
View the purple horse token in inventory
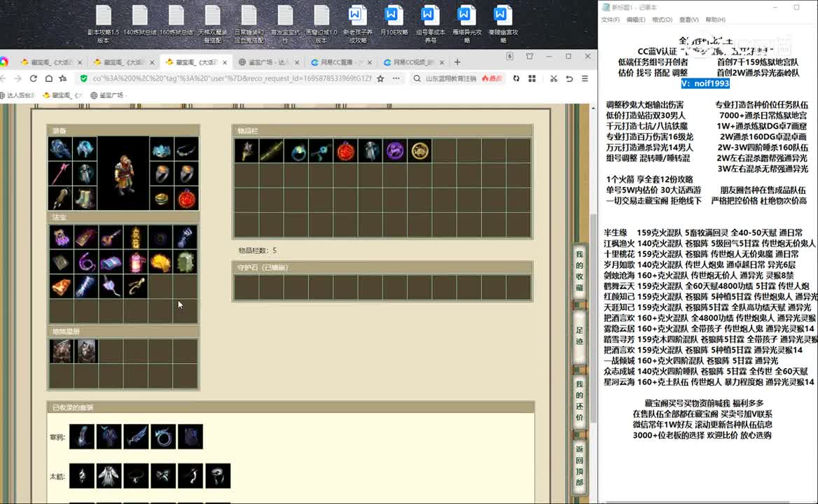[x=396, y=151]
